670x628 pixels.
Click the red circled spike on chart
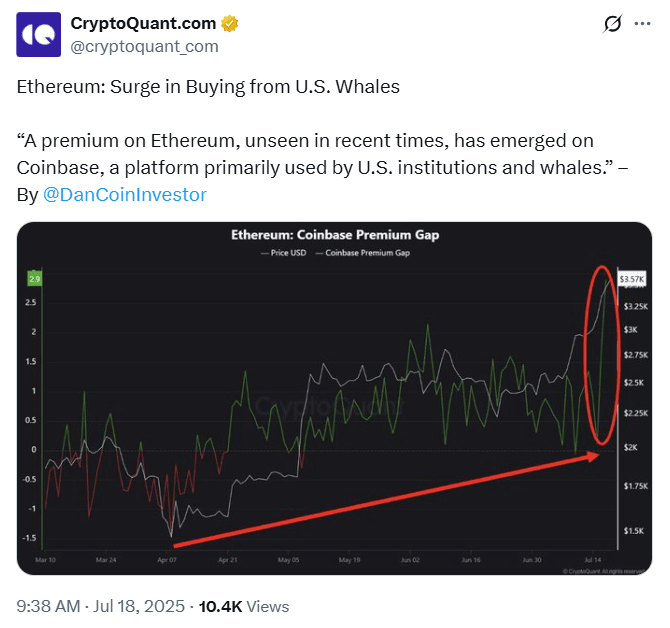point(602,355)
